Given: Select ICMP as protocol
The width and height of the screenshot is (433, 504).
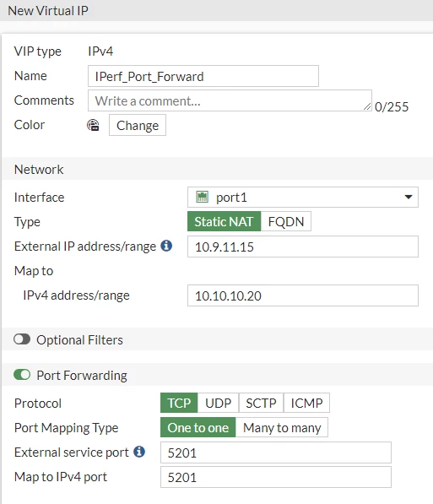Looking at the screenshot, I should [x=306, y=403].
